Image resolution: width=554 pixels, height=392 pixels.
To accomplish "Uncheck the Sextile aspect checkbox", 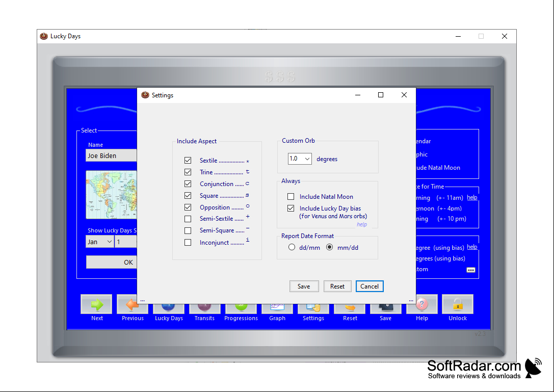I will [x=188, y=161].
